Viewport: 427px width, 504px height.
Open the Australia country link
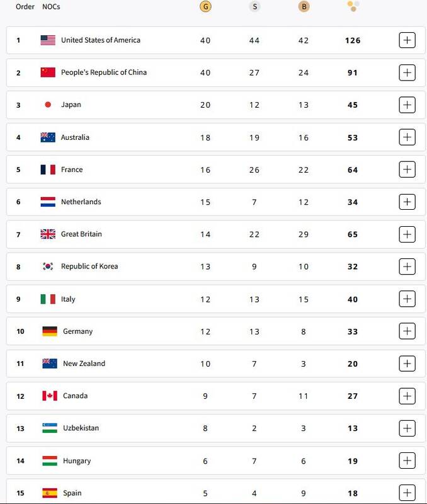click(x=75, y=137)
